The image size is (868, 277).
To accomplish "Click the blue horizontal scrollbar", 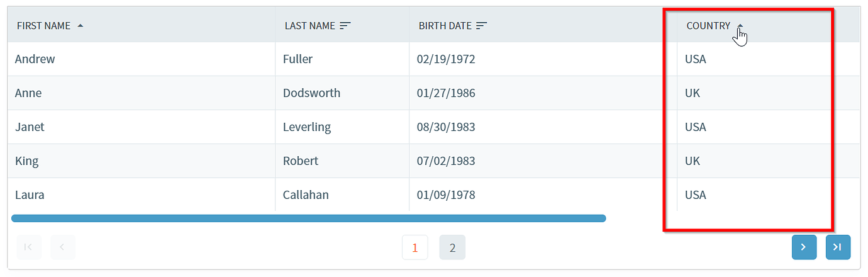I will point(309,218).
